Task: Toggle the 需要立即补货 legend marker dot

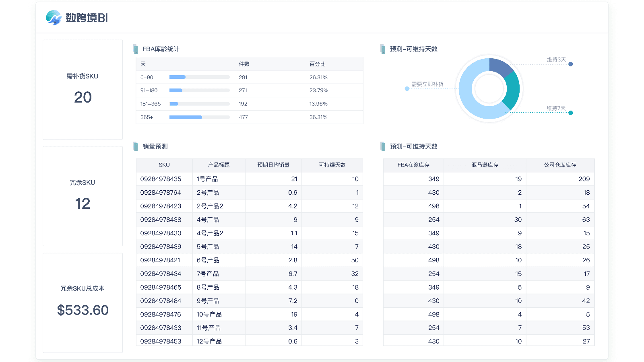Action: pos(407,88)
